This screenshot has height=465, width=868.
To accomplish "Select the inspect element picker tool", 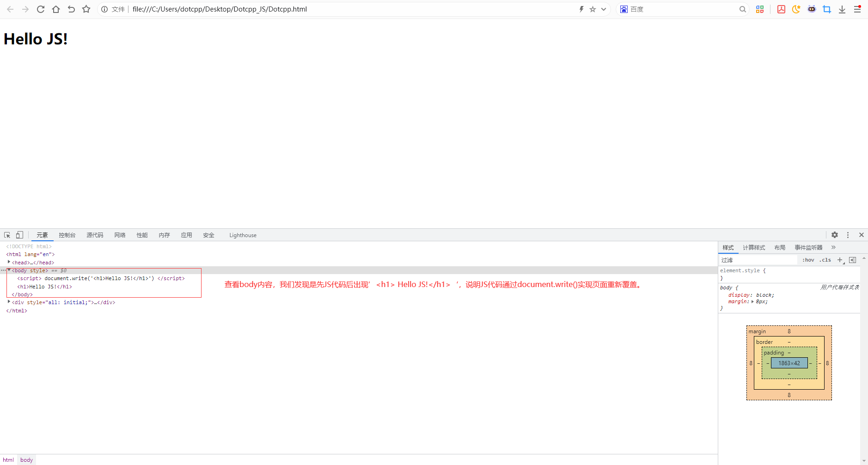I will point(6,235).
